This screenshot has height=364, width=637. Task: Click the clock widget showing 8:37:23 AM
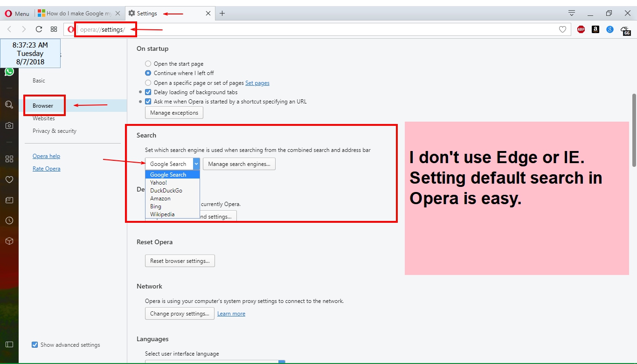point(30,53)
